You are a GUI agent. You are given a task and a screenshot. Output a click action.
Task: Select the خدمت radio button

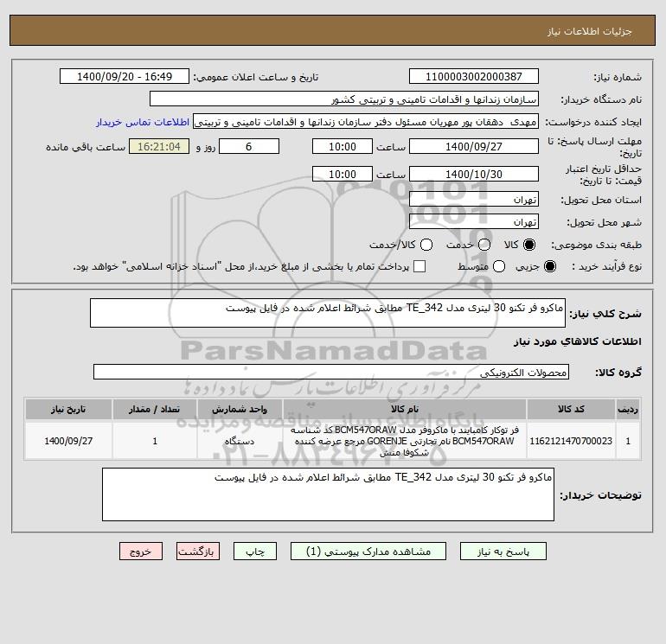[x=484, y=245]
